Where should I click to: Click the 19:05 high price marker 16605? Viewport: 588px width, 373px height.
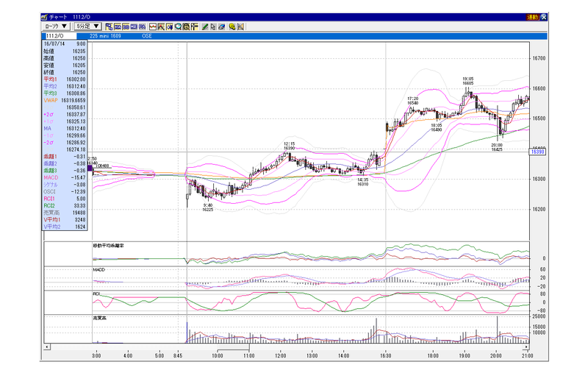click(x=467, y=81)
